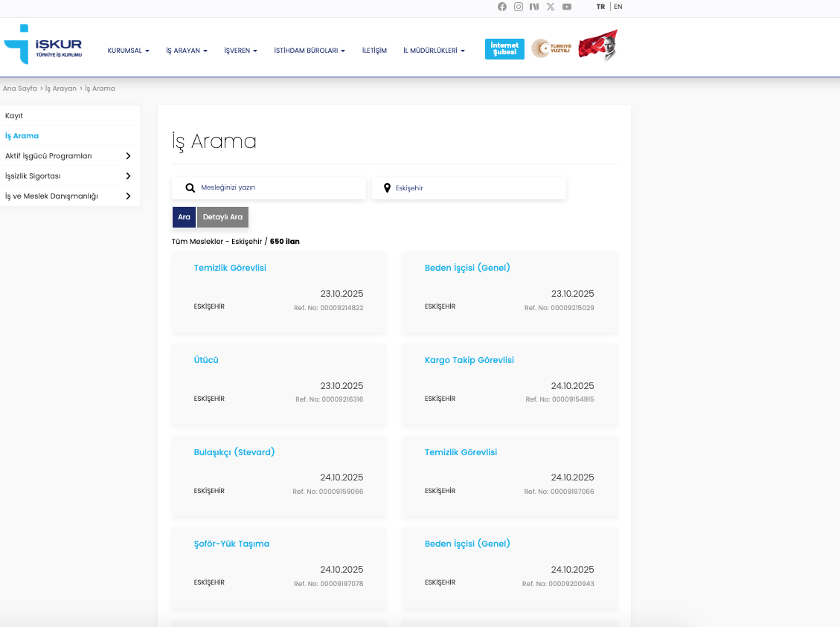
Task: Click the Türkiye Yüzyılı emblem
Action: [551, 48]
